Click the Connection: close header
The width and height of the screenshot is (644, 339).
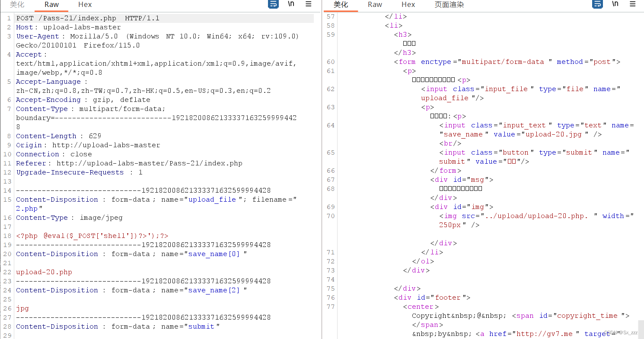coord(54,154)
